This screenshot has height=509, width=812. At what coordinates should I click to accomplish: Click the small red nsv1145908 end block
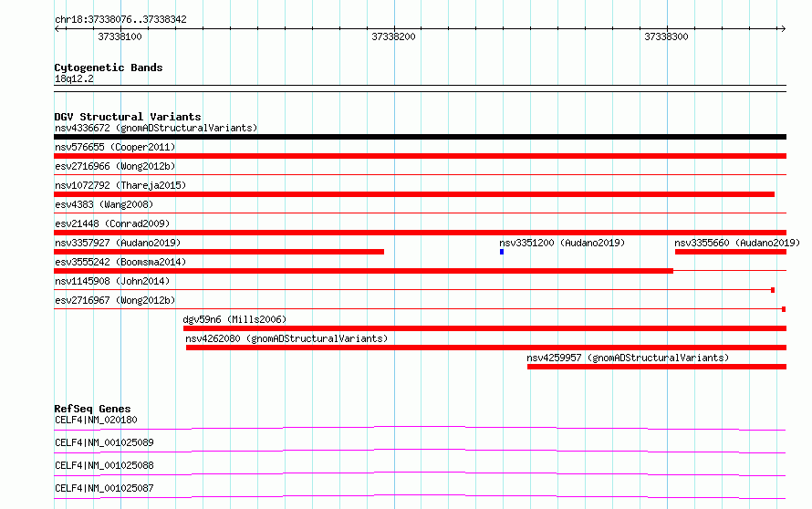tap(773, 290)
